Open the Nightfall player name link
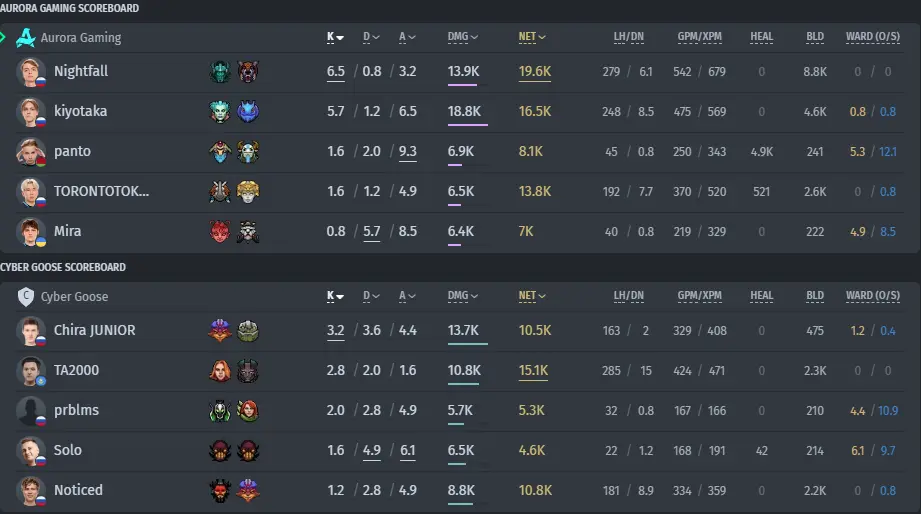 pos(81,72)
